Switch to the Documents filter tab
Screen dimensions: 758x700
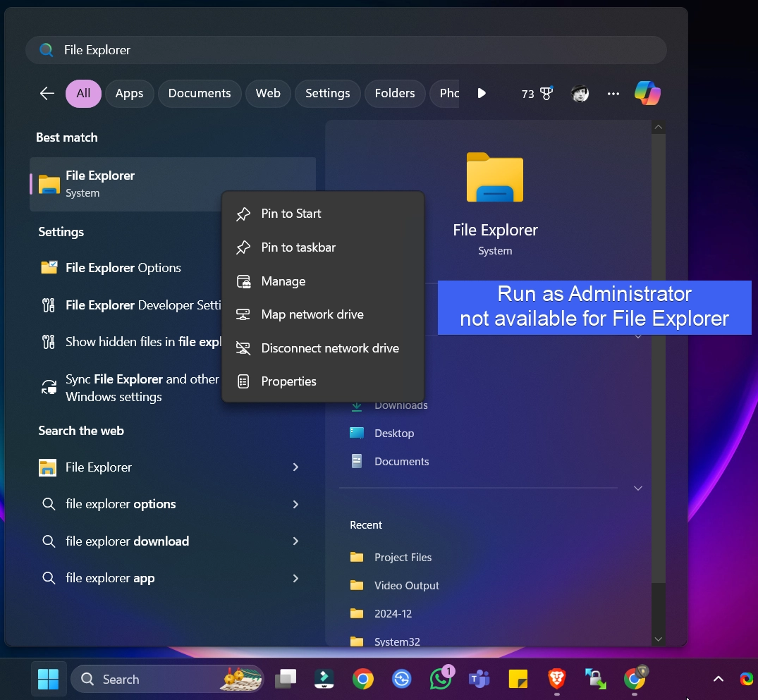pyautogui.click(x=199, y=93)
